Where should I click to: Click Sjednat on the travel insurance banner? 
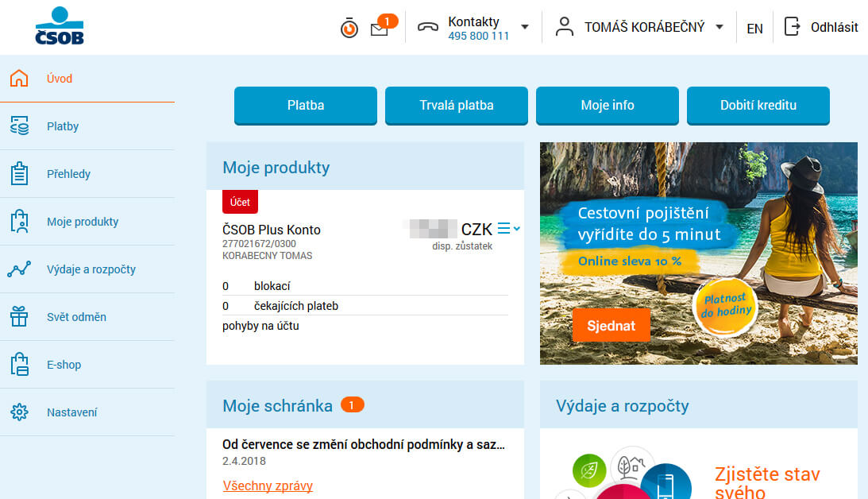(611, 326)
